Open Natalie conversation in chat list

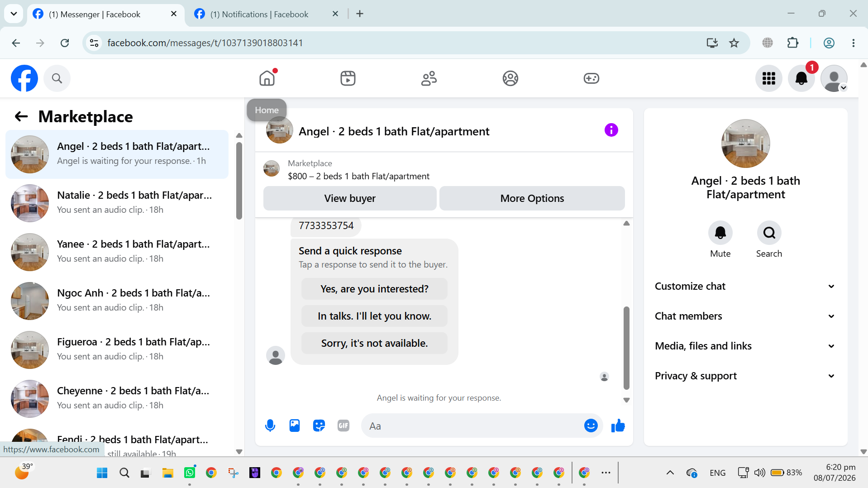(117, 203)
